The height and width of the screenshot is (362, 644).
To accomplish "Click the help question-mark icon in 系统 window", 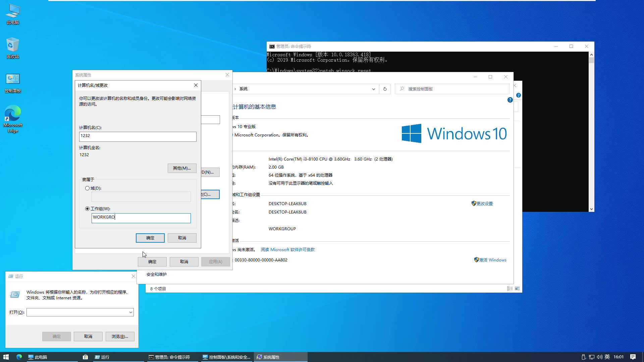I will [509, 100].
